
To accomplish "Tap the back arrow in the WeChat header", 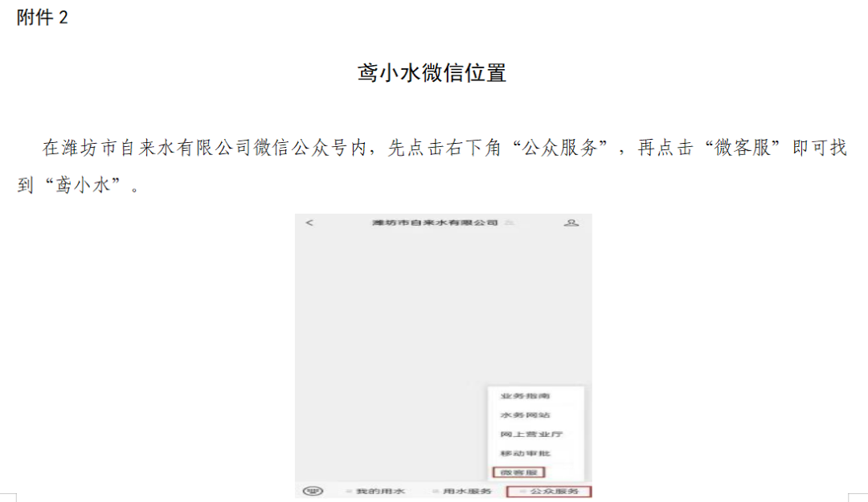I will click(309, 222).
